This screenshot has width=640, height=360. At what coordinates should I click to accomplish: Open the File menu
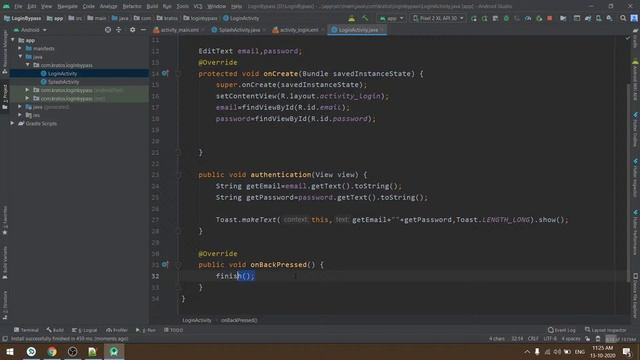(x=18, y=6)
